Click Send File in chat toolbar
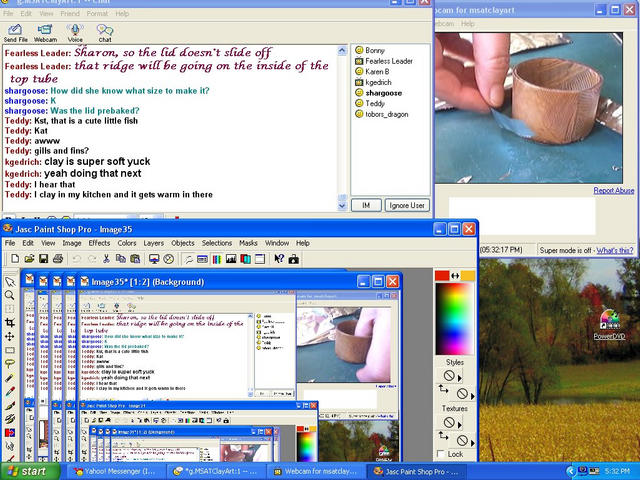The image size is (640, 480). pos(16,33)
